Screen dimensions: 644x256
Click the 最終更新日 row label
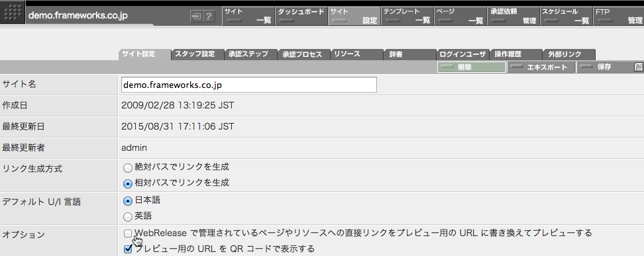coord(23,126)
